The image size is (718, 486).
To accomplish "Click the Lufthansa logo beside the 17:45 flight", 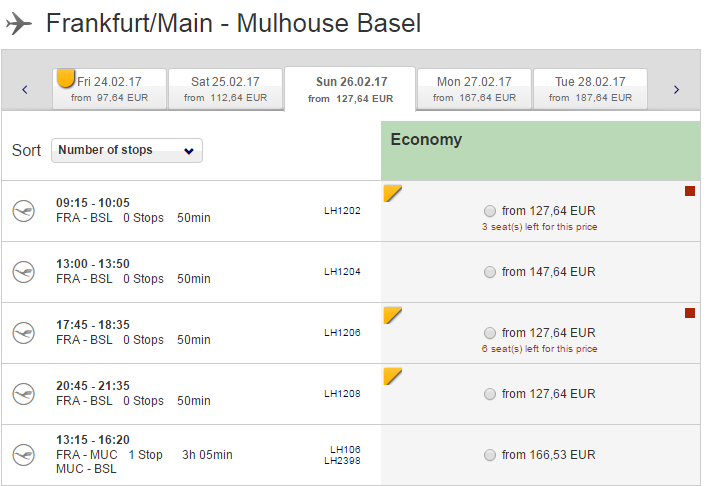I will [x=23, y=333].
